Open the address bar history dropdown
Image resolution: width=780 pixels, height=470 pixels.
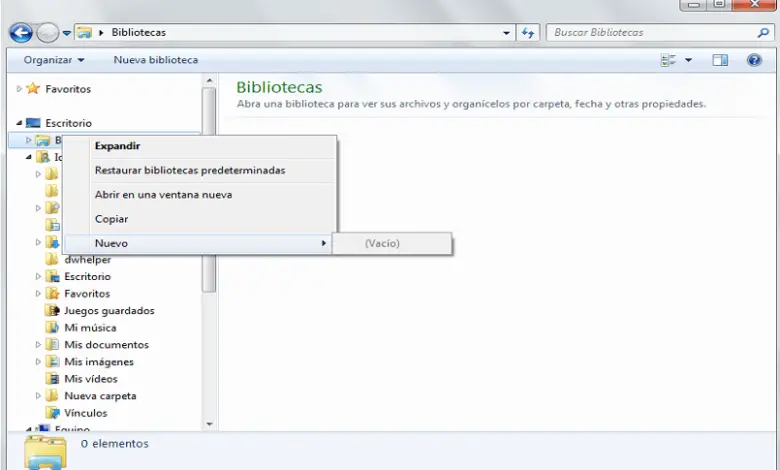tap(506, 33)
